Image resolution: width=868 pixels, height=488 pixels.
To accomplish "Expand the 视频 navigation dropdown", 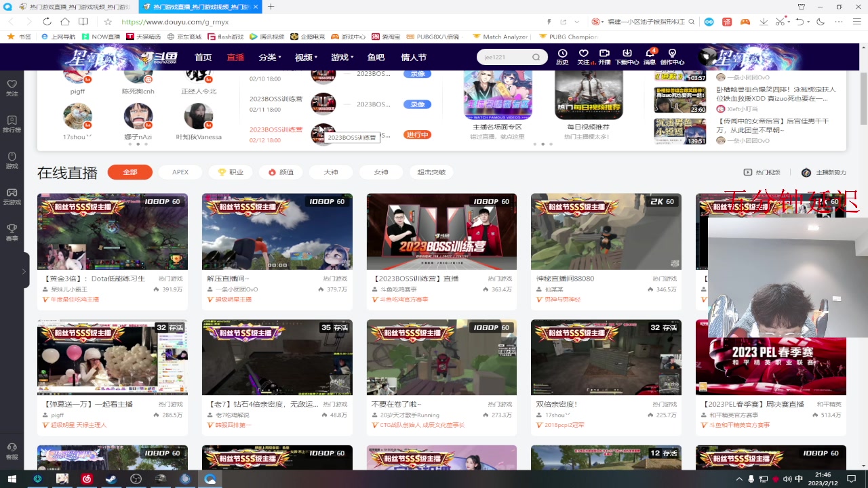I will (306, 58).
